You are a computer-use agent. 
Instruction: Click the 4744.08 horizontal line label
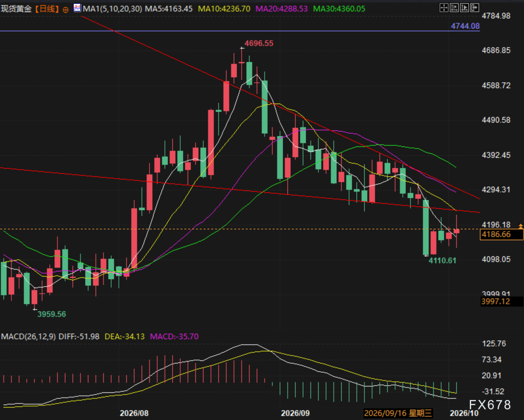[465, 26]
